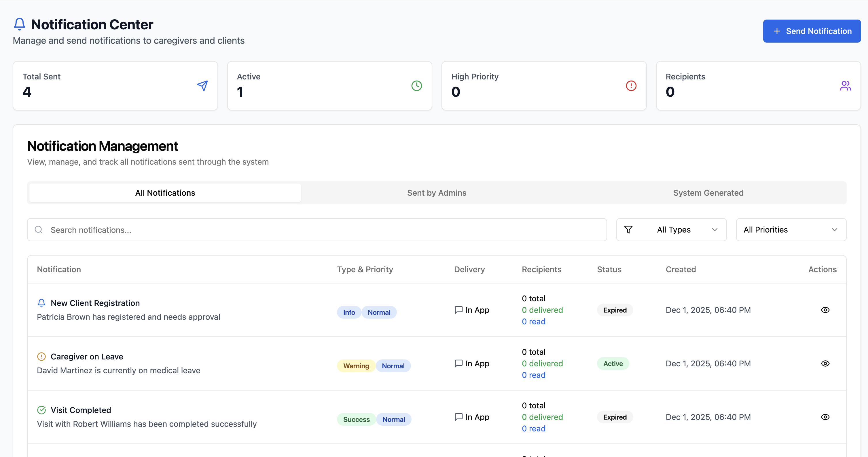Viewport: 868px width, 457px height.
Task: Click the green Success badge on Visit Completed
Action: point(356,419)
